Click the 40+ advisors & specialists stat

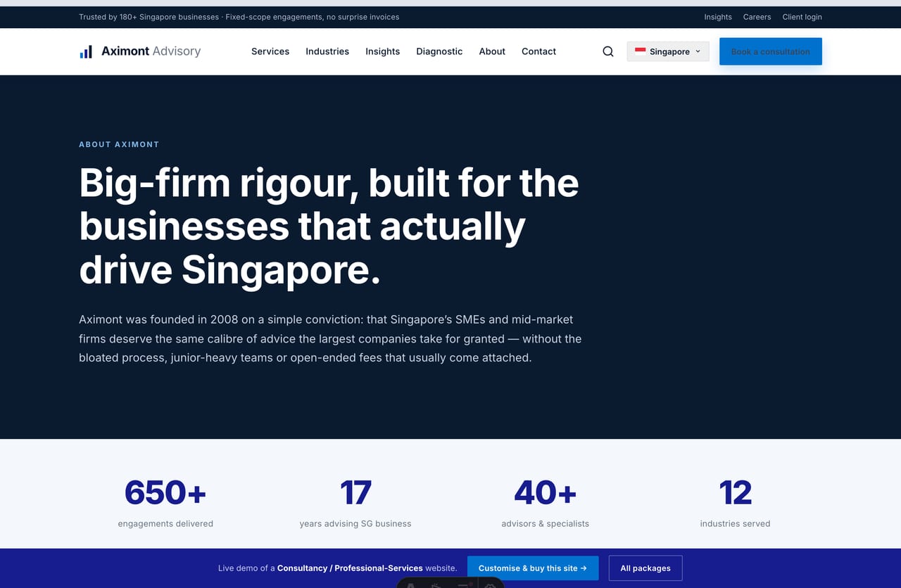546,502
